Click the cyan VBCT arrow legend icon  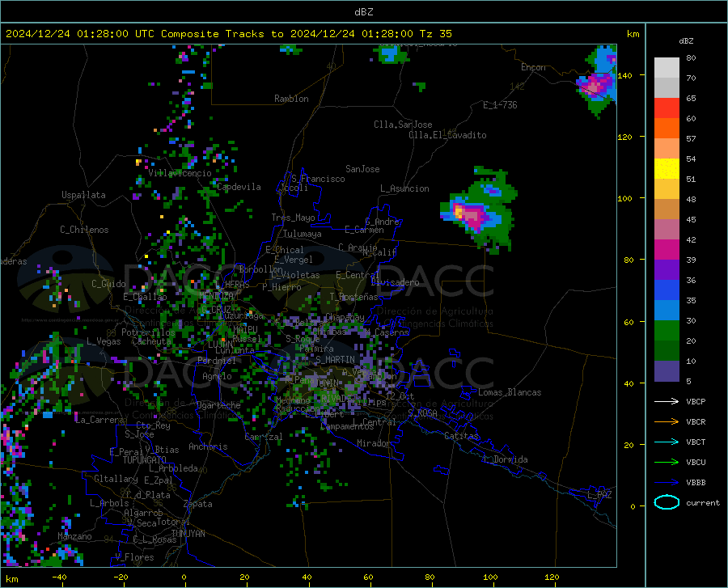(667, 442)
